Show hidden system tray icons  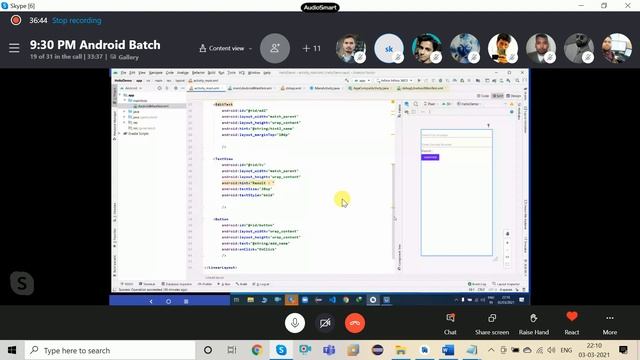(x=491, y=350)
